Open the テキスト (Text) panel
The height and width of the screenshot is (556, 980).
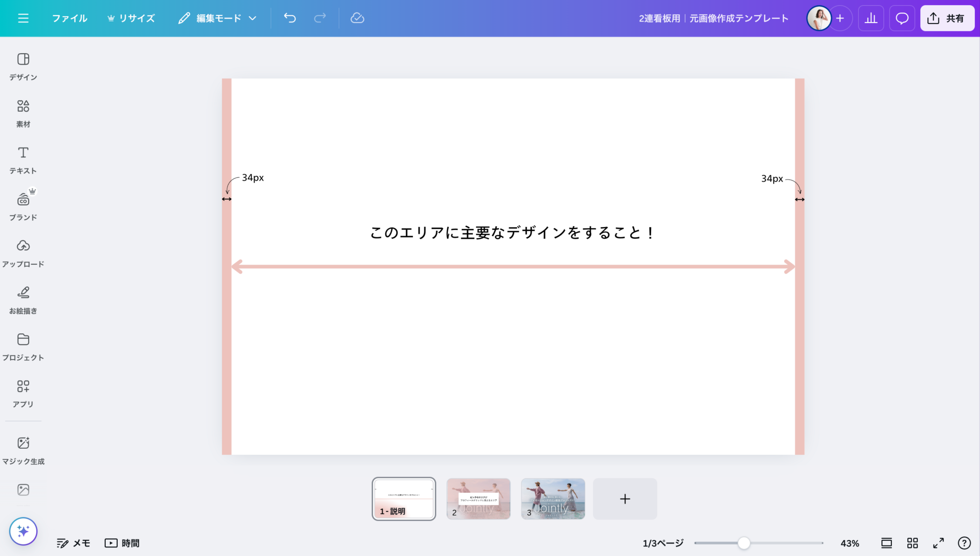pyautogui.click(x=22, y=159)
